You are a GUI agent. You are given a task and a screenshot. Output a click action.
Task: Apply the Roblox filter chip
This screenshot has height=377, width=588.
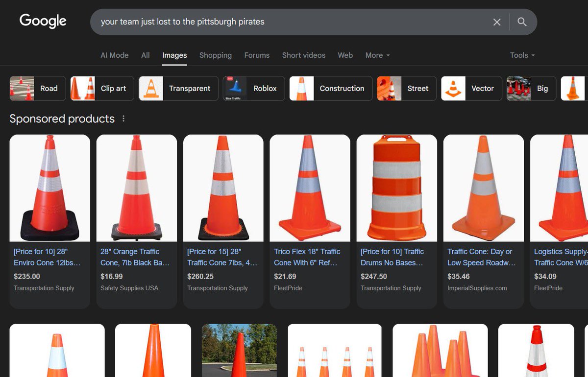tap(254, 89)
